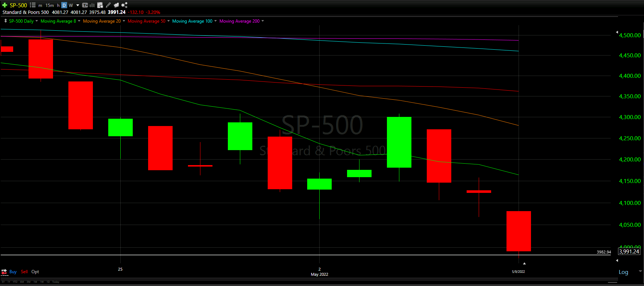Click the horizontal time scrollbar handle at bottom right
644x286 pixels.
pyautogui.click(x=613, y=282)
